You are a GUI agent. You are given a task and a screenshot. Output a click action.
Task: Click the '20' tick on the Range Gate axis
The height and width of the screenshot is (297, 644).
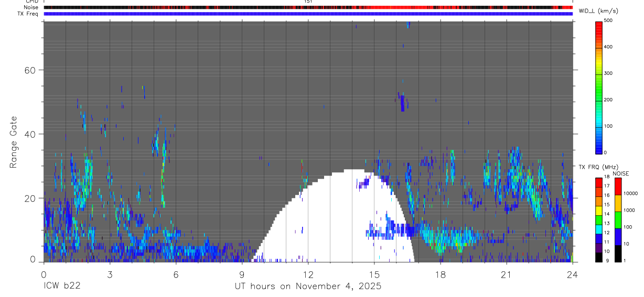pos(29,198)
